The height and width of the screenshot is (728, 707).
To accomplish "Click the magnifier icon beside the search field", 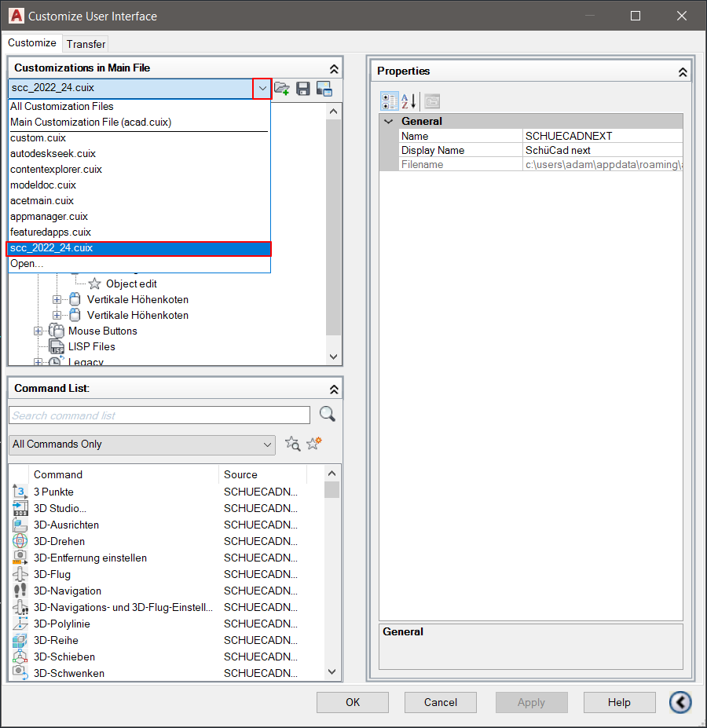I will pyautogui.click(x=328, y=415).
